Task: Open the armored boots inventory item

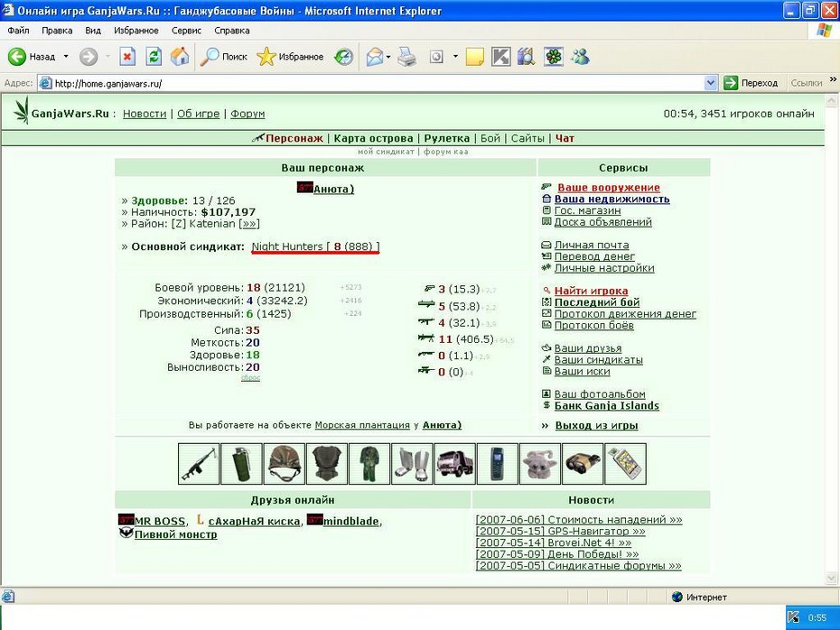Action: point(412,464)
